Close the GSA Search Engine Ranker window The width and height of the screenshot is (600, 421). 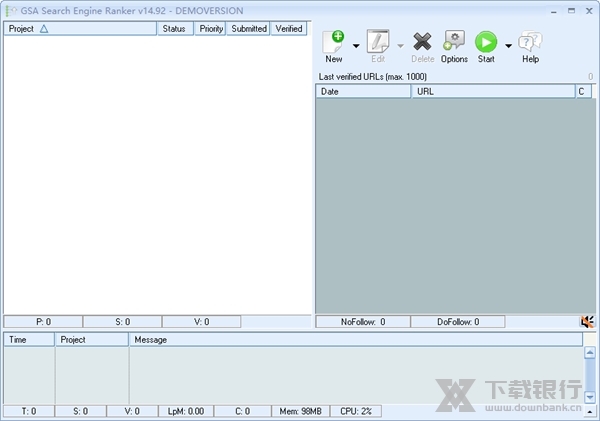(589, 11)
